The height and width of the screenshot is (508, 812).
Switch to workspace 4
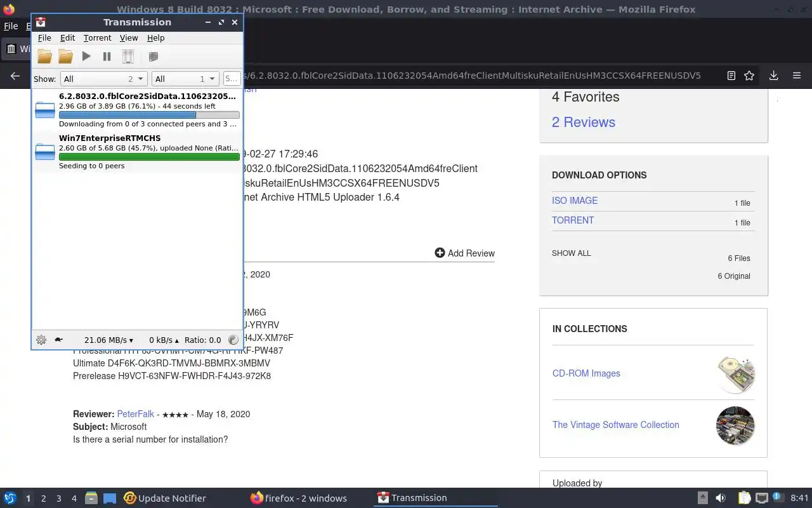pyautogui.click(x=74, y=498)
